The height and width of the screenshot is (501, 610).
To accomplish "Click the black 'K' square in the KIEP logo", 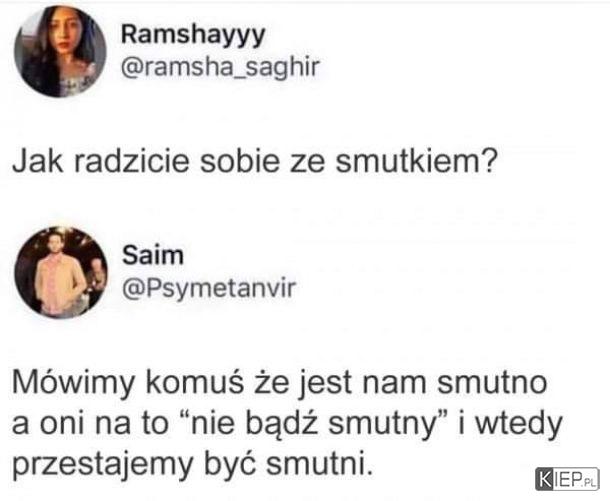I will (x=544, y=479).
